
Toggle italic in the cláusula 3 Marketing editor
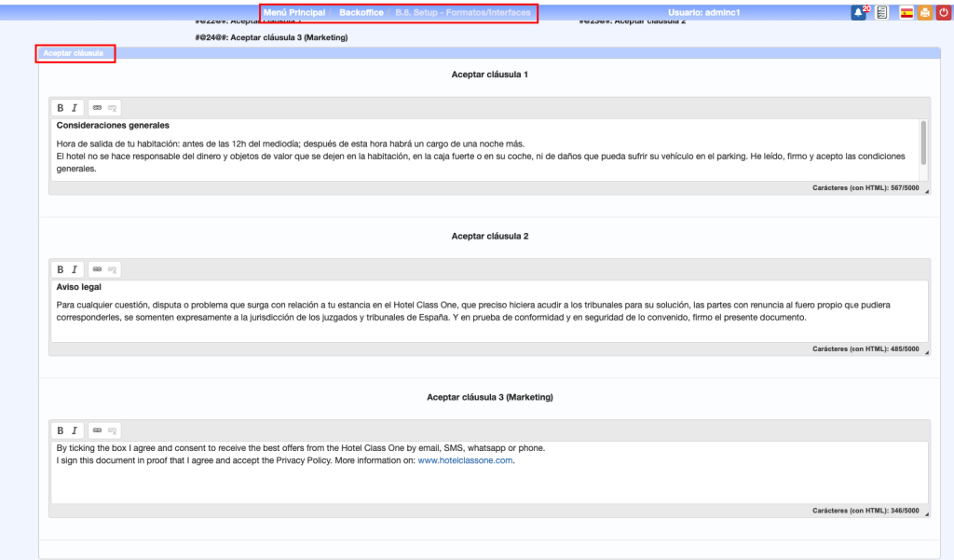point(75,431)
